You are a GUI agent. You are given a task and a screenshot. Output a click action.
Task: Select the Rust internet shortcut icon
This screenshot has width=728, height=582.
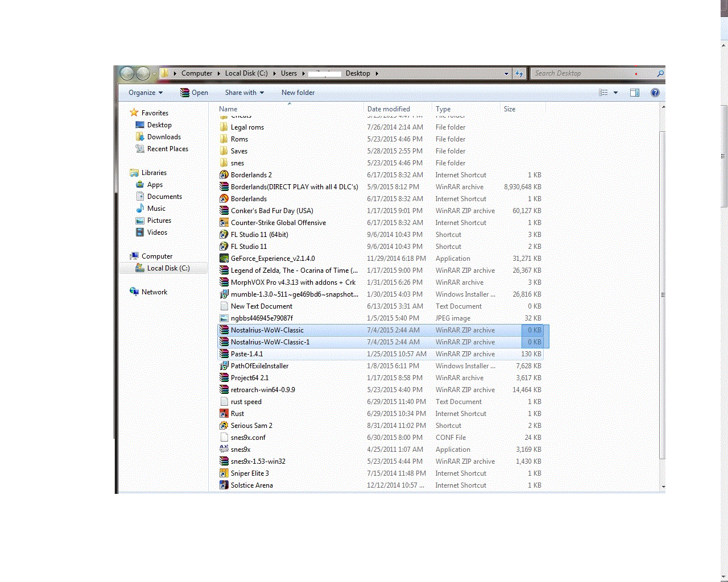coord(224,414)
